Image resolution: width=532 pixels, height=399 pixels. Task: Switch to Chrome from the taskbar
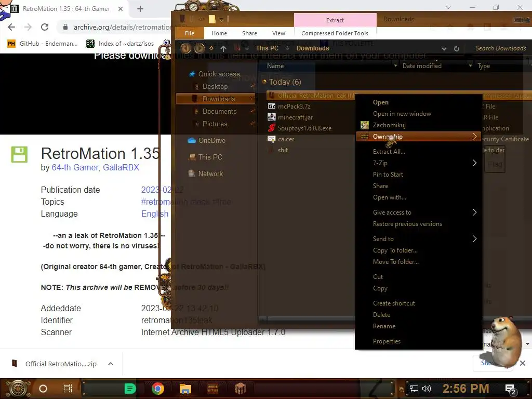158,389
